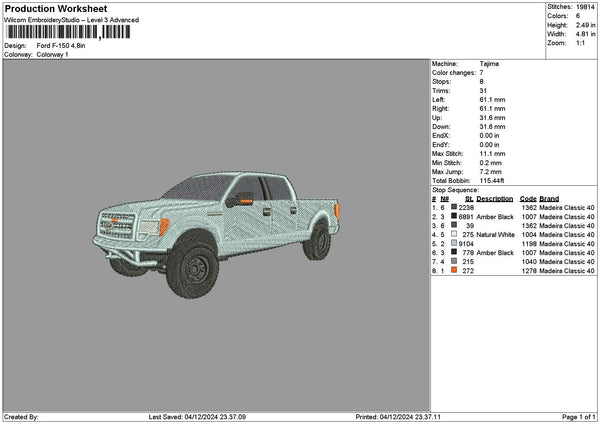Pick the navy swatch beside 39 stitches

pyautogui.click(x=454, y=225)
